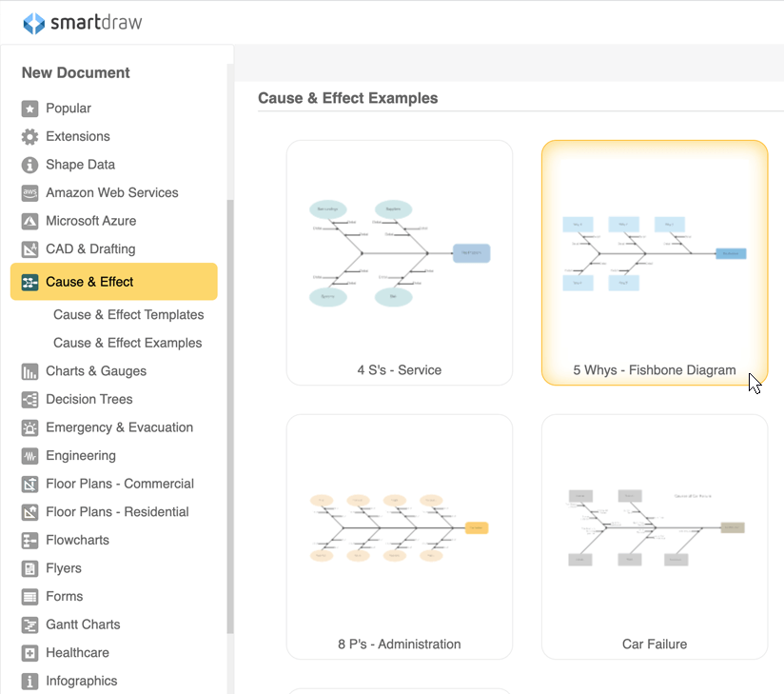
Task: Select the Flyers category
Action: tap(64, 568)
